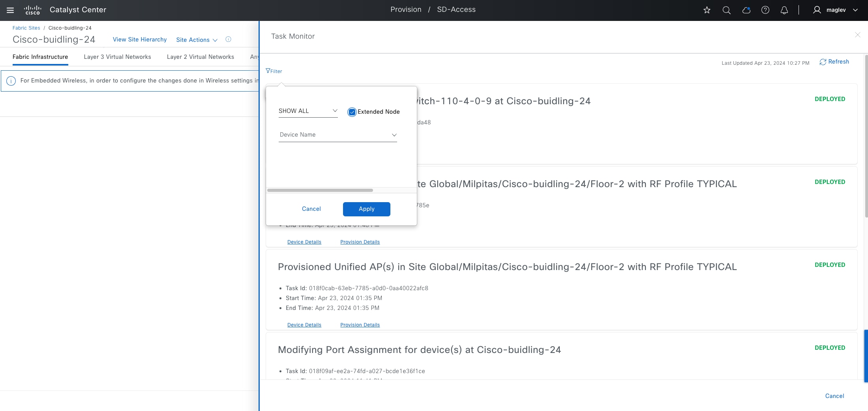The width and height of the screenshot is (868, 411).
Task: Open the search magnifier icon
Action: pos(726,10)
